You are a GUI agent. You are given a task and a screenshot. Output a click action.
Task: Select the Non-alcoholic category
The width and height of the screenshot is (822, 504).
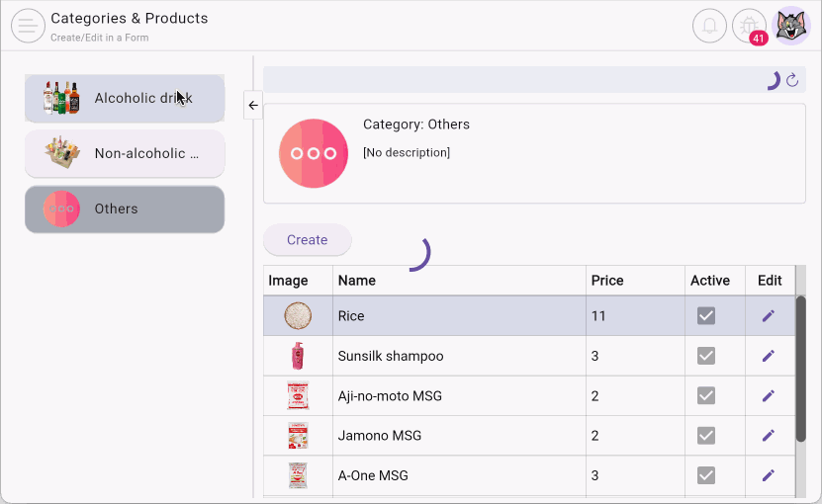[125, 153]
